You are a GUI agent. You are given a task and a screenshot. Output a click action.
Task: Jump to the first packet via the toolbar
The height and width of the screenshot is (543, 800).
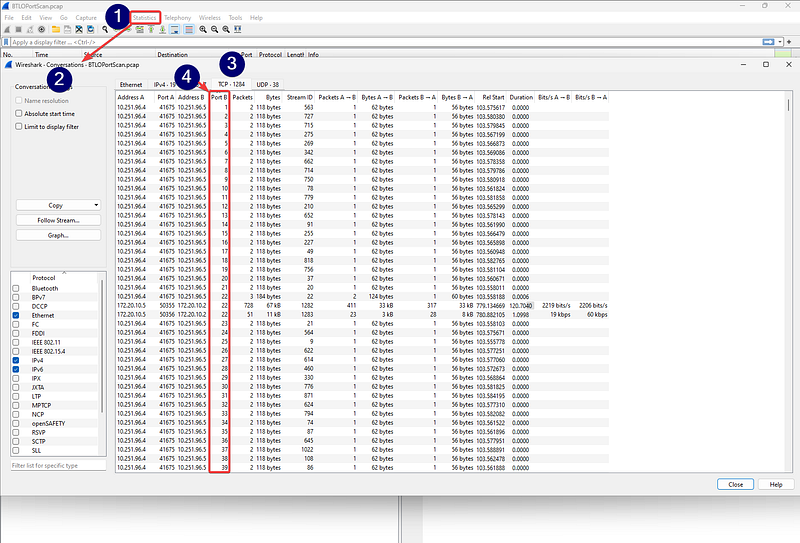click(x=151, y=30)
